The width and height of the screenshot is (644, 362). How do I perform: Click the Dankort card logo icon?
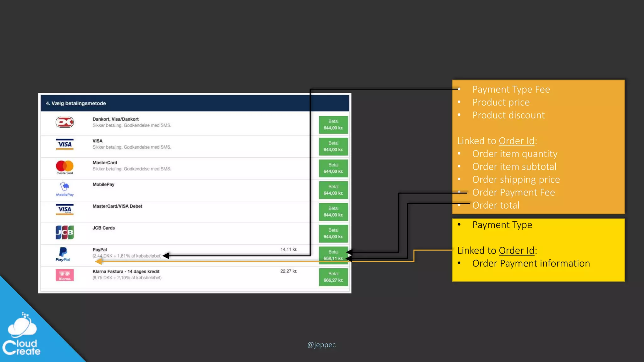point(64,122)
